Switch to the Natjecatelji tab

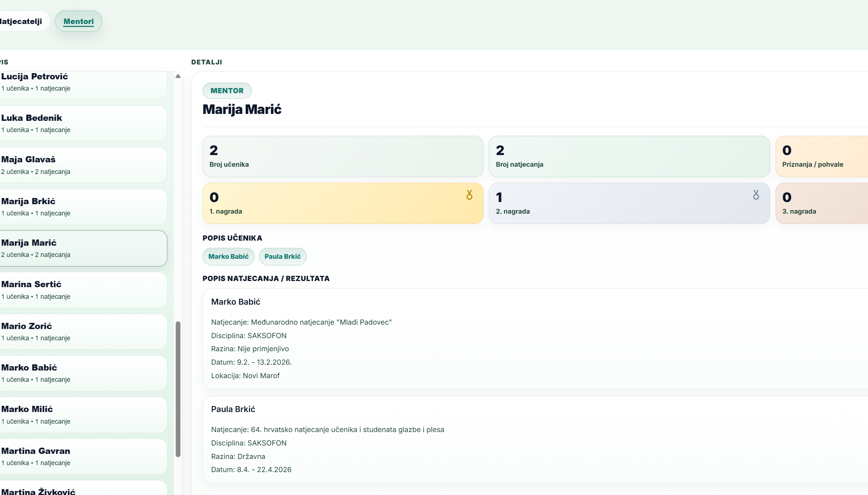(22, 21)
